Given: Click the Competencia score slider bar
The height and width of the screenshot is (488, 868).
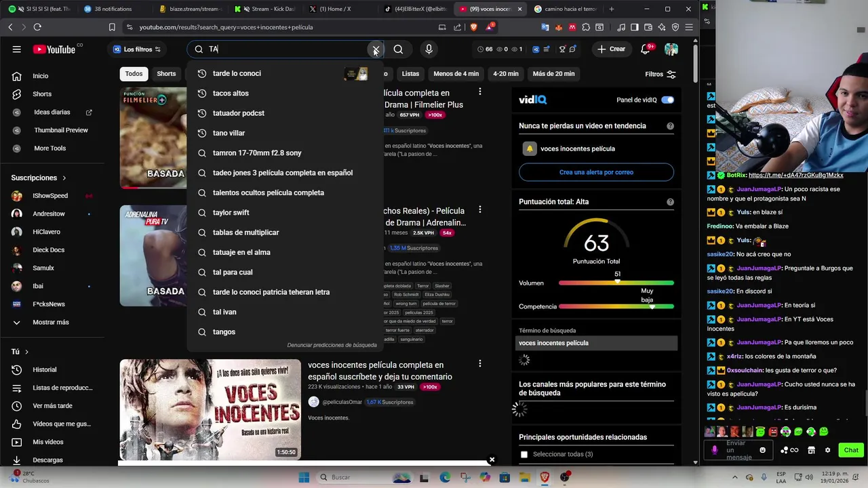Looking at the screenshot, I should click(616, 306).
